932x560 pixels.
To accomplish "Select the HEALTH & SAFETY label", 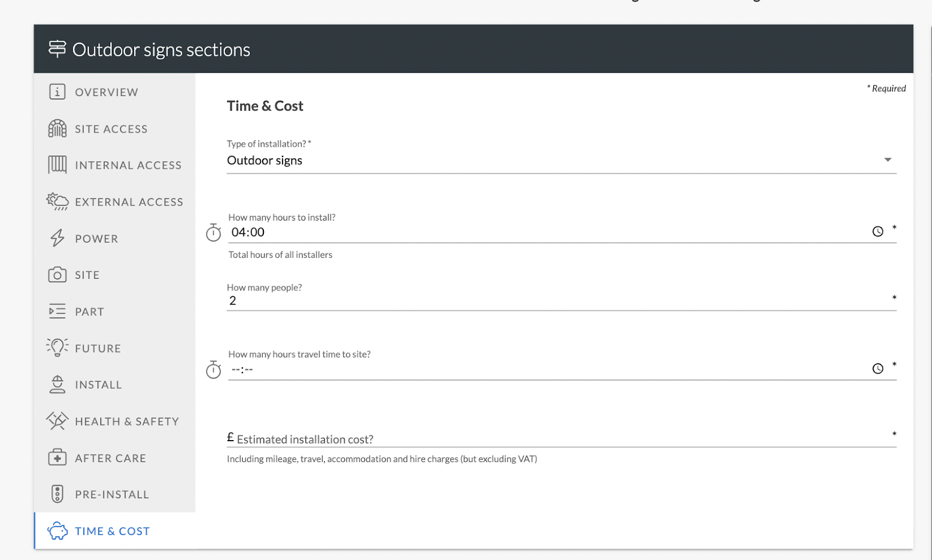I will (127, 421).
